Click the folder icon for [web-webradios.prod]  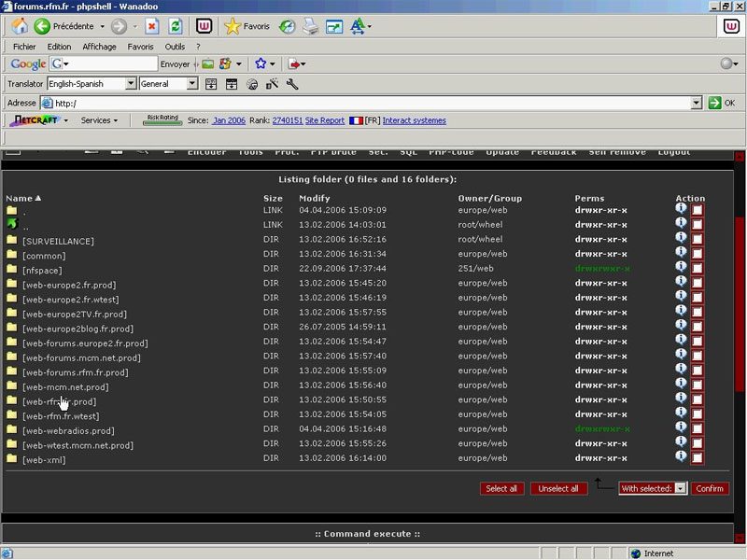point(12,429)
